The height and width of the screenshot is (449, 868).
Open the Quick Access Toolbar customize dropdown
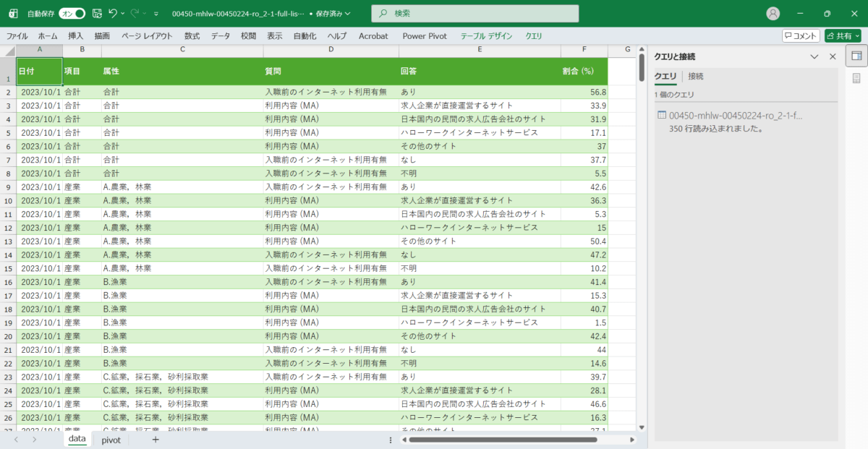click(x=156, y=14)
